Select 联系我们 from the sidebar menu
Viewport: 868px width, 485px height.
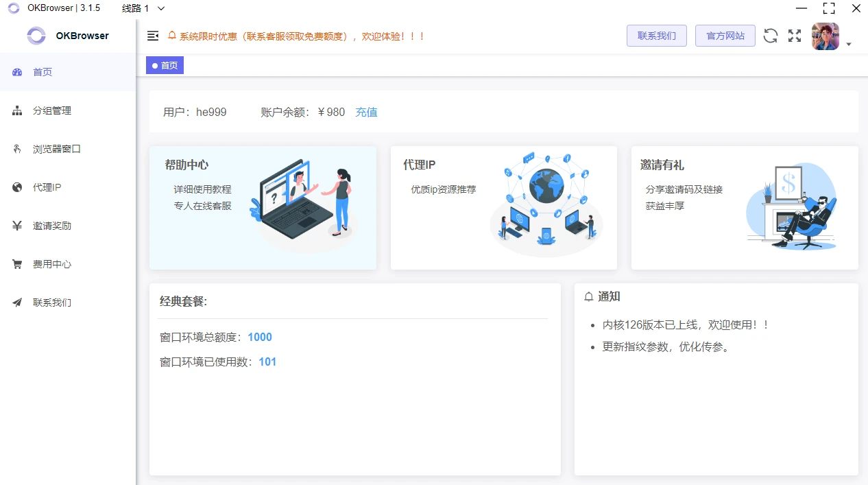click(51, 302)
